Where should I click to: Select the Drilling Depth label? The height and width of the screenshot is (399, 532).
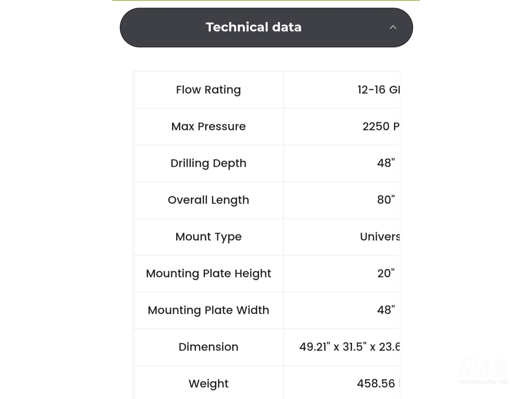coord(209,163)
